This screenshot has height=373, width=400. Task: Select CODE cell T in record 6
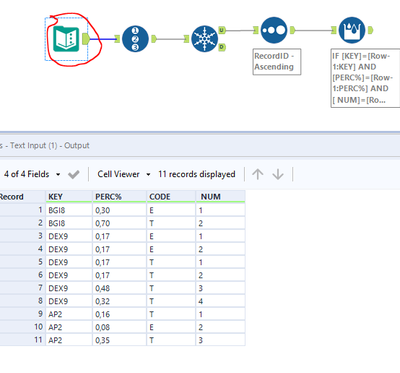(x=171, y=275)
